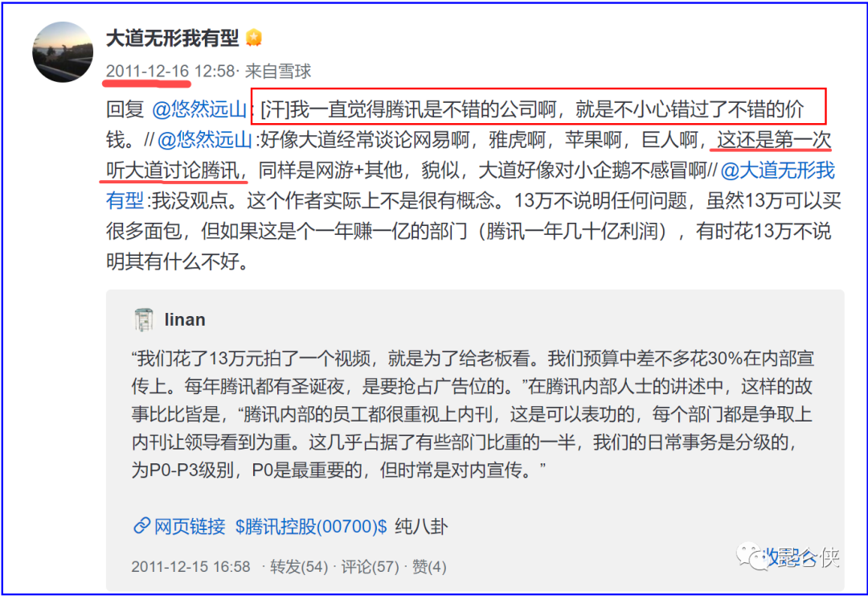
Task: Click the WeChat watermark logo icon
Action: coord(750,557)
